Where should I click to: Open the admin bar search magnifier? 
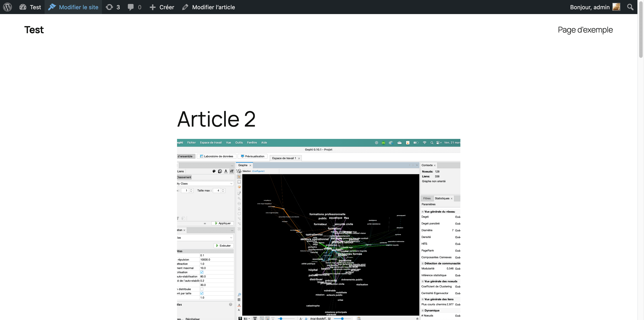click(630, 7)
